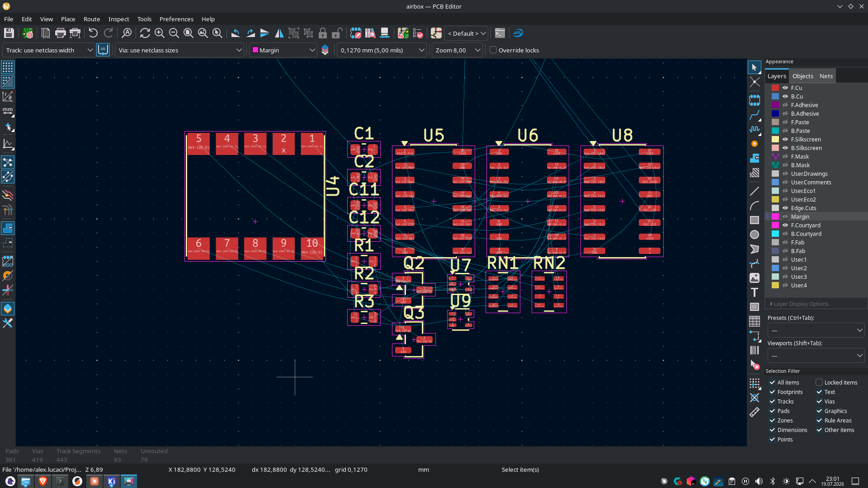Screen dimensions: 868x488
Task: Open Board Setup icon
Action: pos(28,33)
